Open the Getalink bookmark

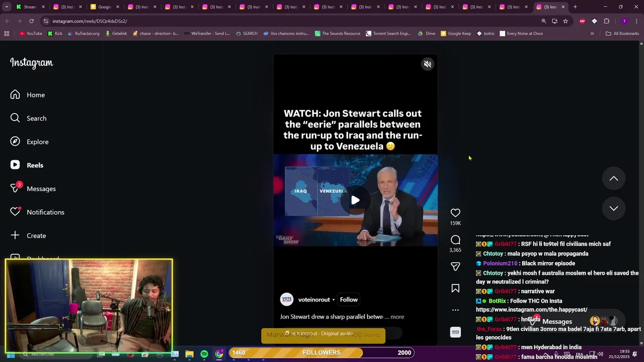pyautogui.click(x=116, y=34)
